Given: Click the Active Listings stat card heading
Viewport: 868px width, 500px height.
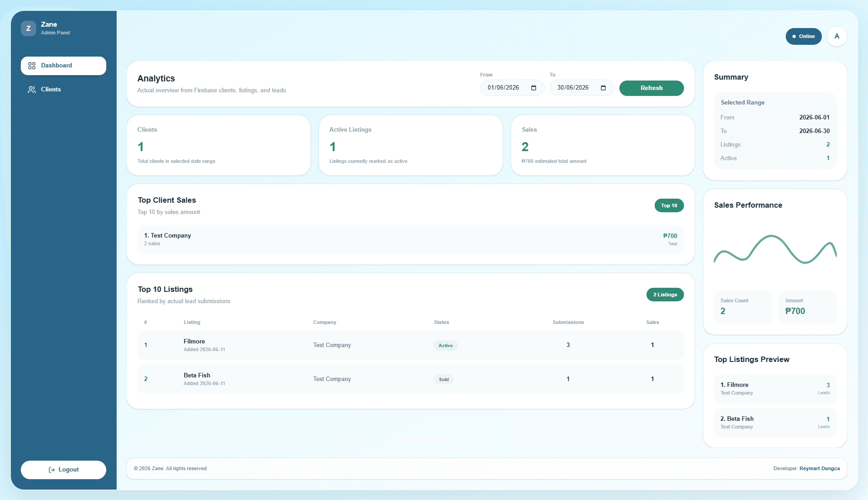Looking at the screenshot, I should point(350,130).
